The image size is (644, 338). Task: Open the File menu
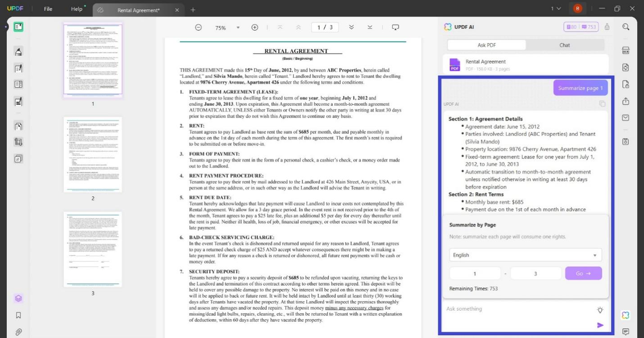pos(47,9)
